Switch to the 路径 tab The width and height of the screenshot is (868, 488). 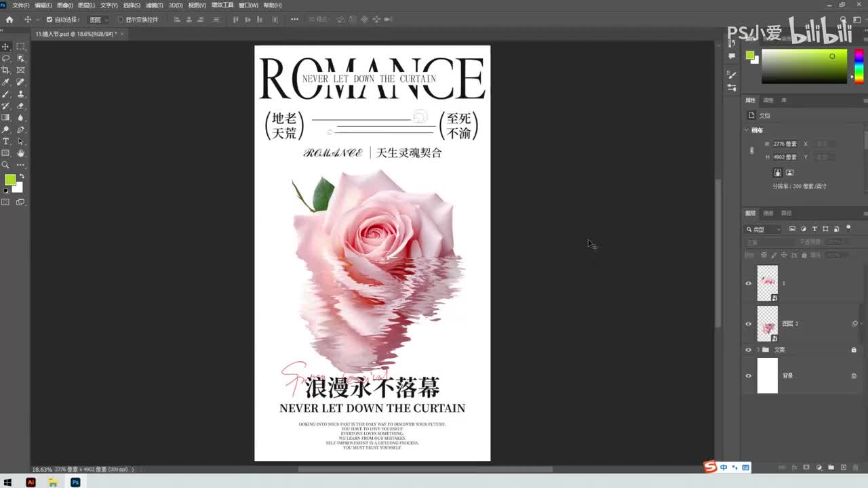click(x=787, y=213)
